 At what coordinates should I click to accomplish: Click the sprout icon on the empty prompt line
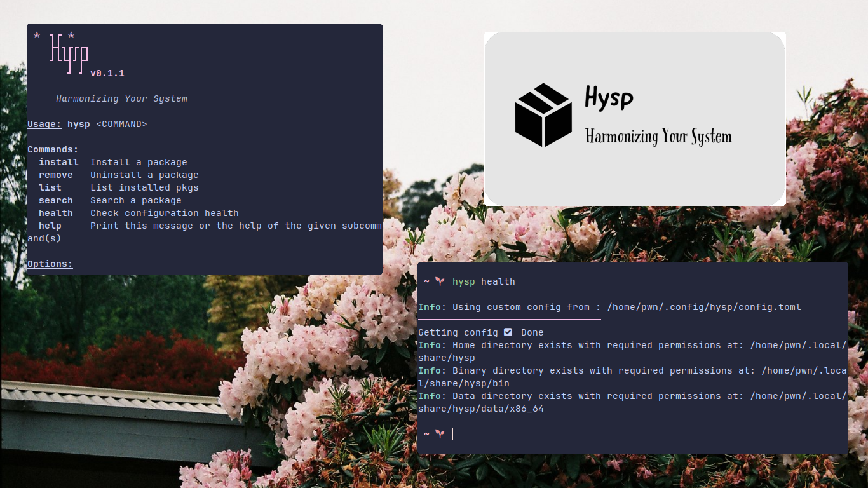tap(440, 434)
